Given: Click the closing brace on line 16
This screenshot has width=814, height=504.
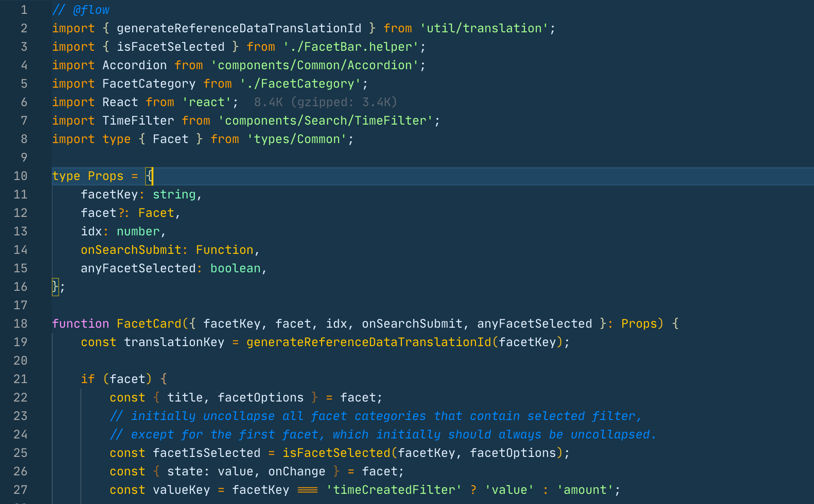Looking at the screenshot, I should click(55, 287).
